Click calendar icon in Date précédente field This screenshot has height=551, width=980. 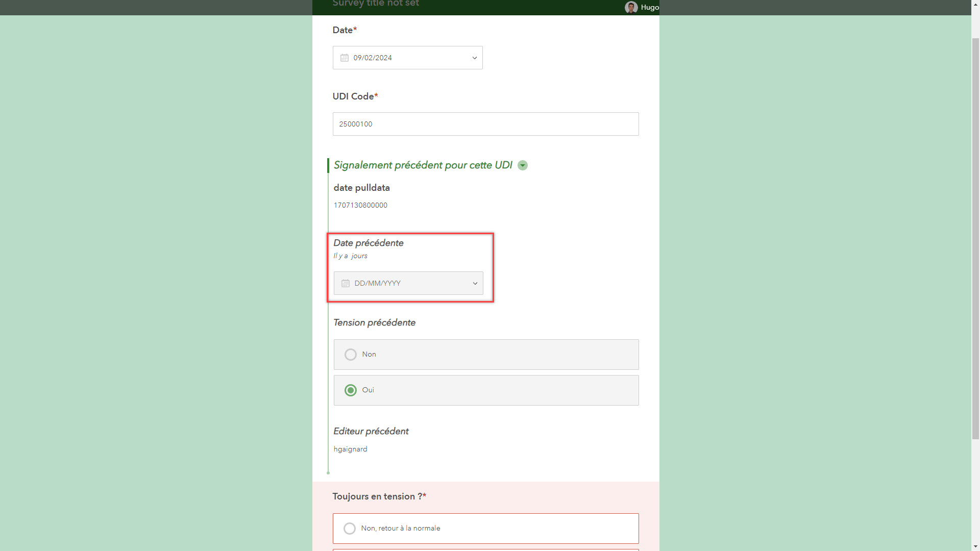pos(346,284)
